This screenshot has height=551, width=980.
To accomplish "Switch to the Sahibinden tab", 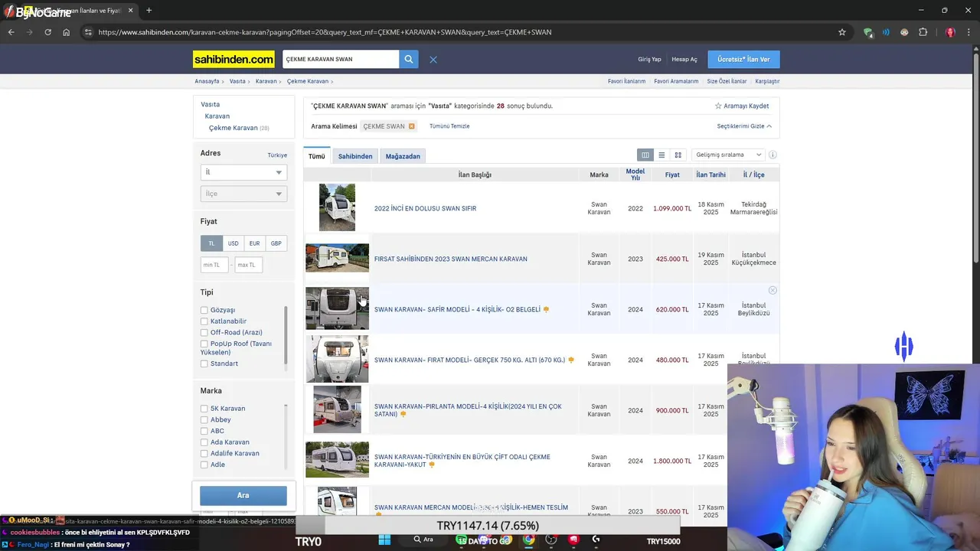I will tap(355, 156).
